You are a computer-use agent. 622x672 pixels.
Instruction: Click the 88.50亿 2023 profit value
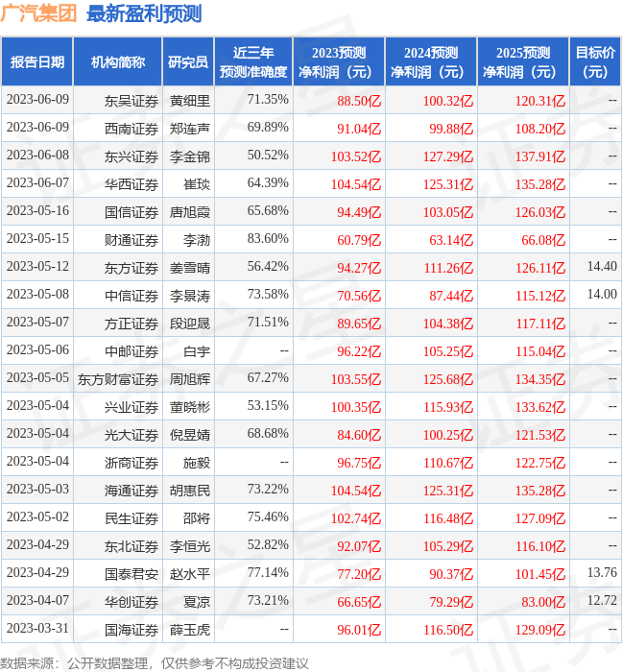359,101
